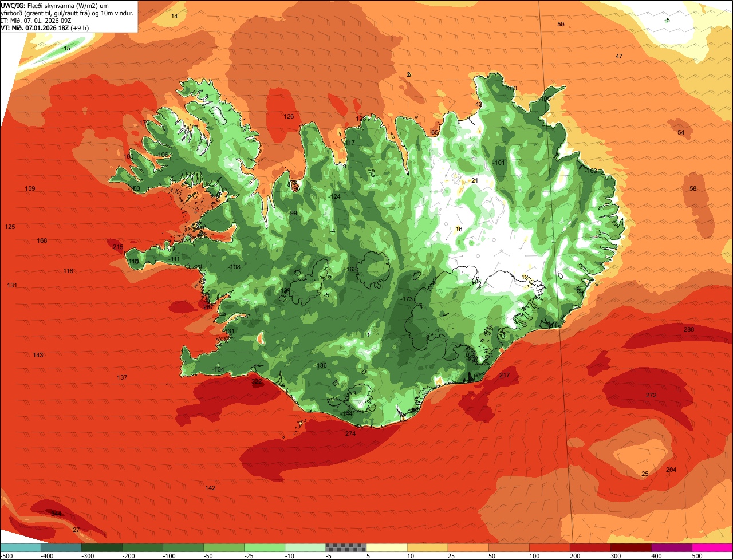Pick the purple swatch between 400 and 500

[x=671, y=547]
